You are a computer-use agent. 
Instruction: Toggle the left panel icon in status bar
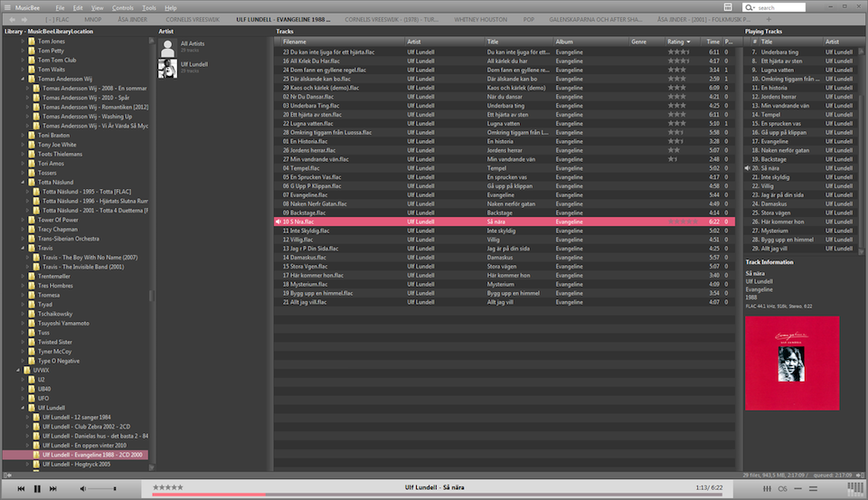7,475
